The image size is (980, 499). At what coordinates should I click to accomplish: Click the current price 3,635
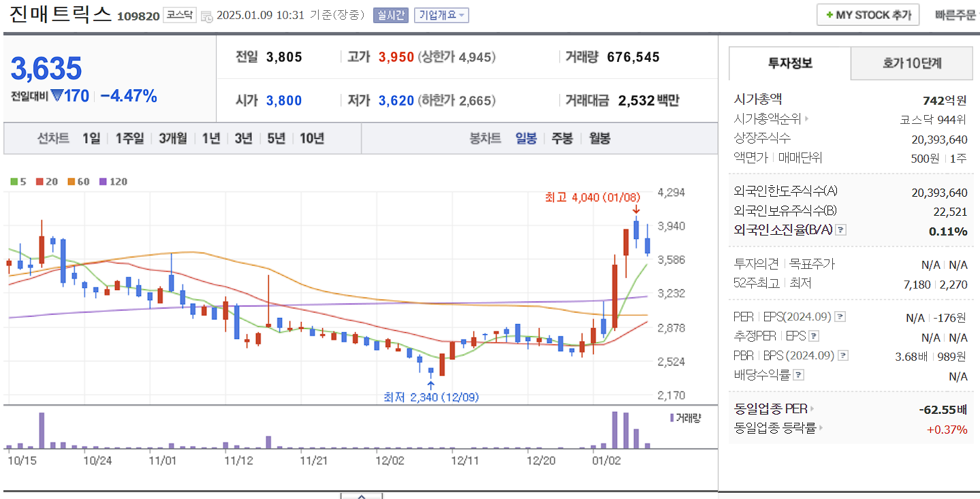46,69
